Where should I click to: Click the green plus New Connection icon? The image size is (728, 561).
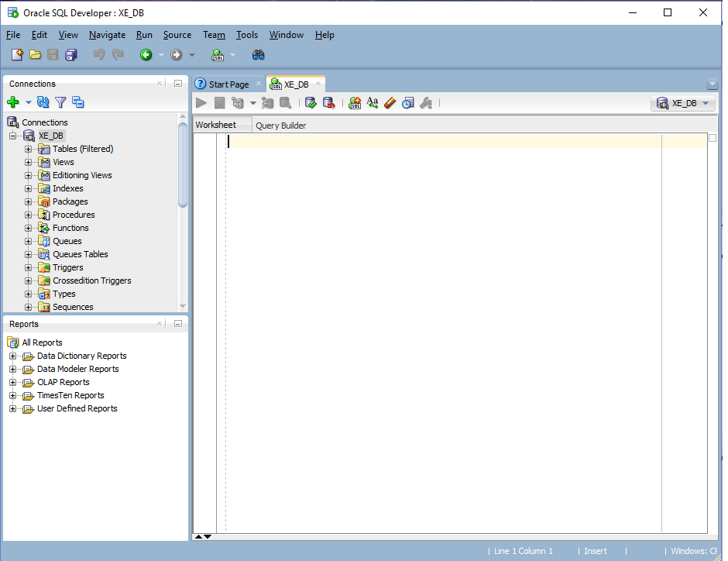point(13,102)
